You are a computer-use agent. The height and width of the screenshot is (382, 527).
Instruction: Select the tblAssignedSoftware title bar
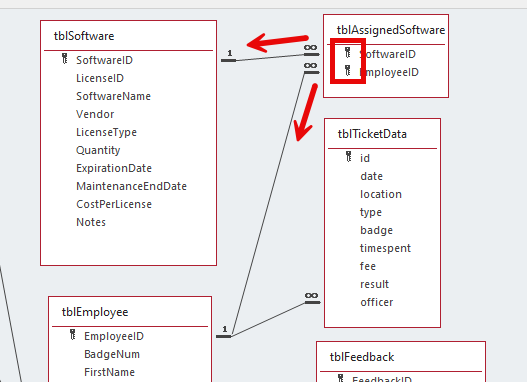[x=391, y=30]
